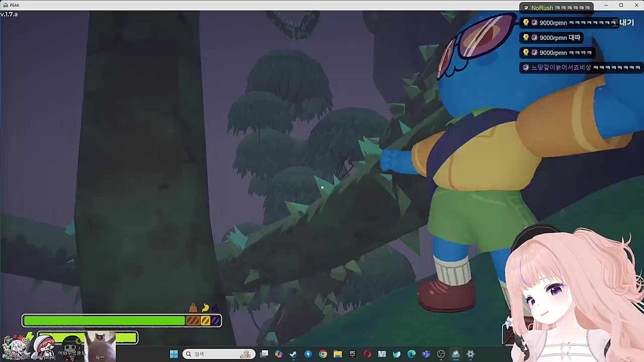Click the yellow hunger segment of stamina bar

tap(205, 321)
